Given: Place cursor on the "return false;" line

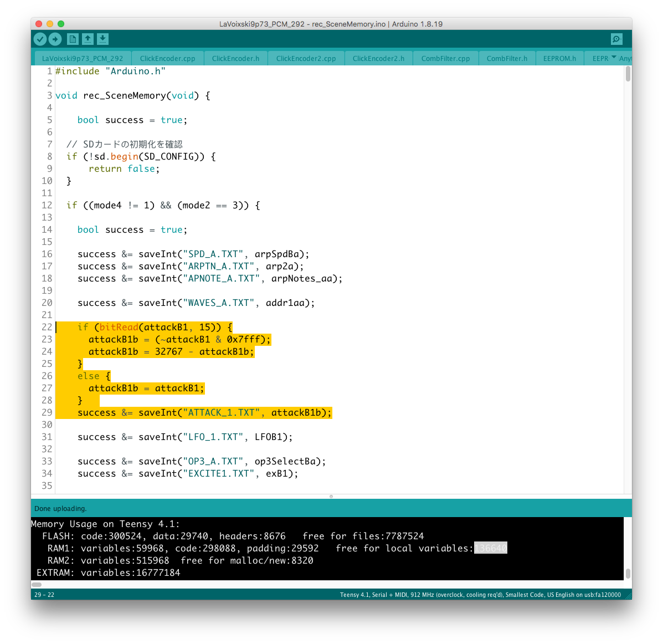Looking at the screenshot, I should pyautogui.click(x=124, y=169).
